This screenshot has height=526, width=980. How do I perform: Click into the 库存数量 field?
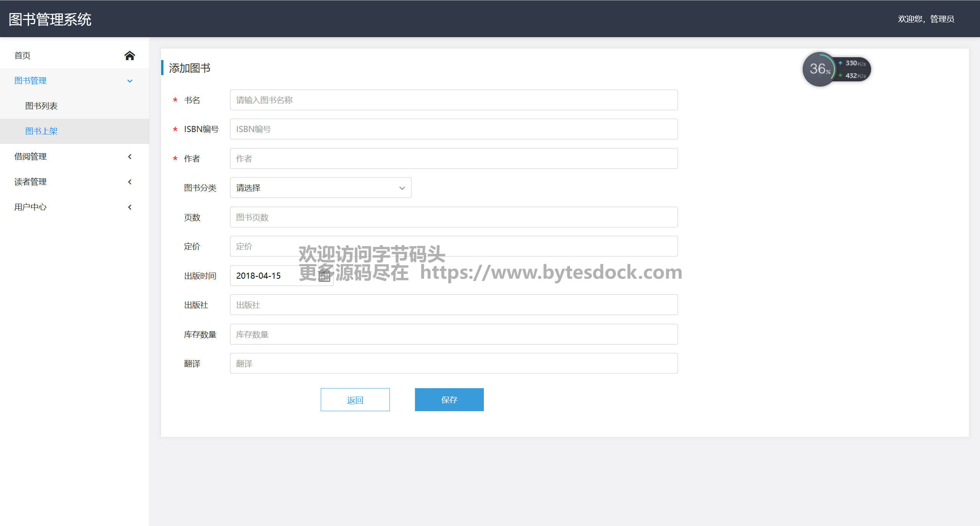pyautogui.click(x=454, y=334)
